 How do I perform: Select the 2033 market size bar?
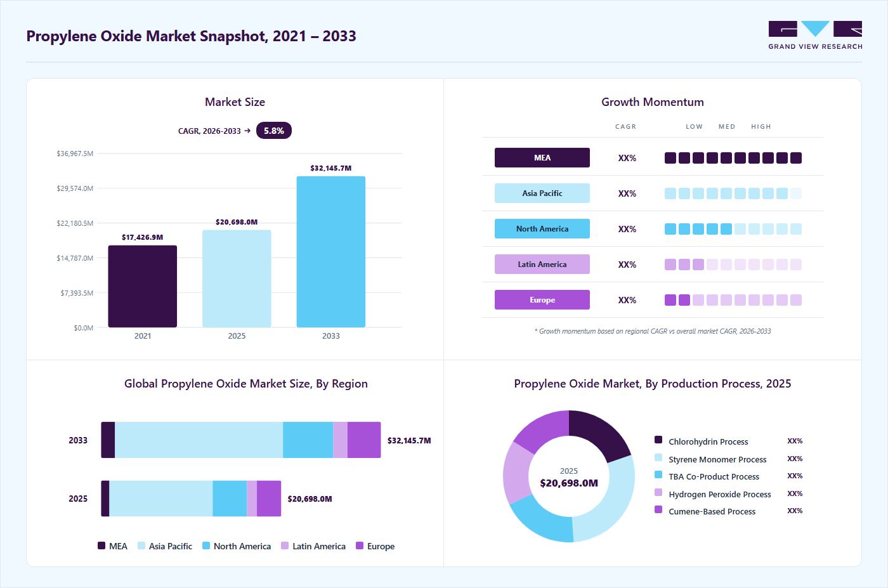(x=331, y=252)
